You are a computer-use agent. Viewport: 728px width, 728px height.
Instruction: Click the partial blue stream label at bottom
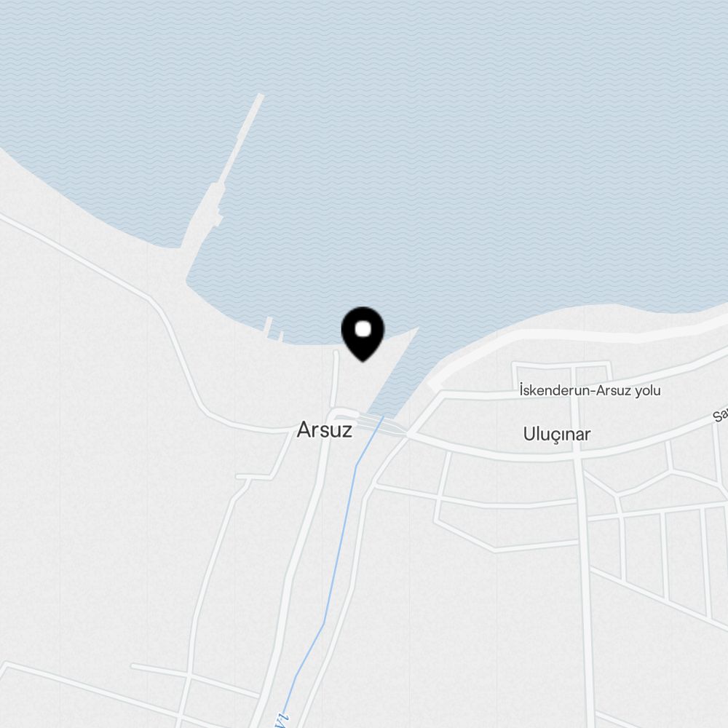pos(283,721)
